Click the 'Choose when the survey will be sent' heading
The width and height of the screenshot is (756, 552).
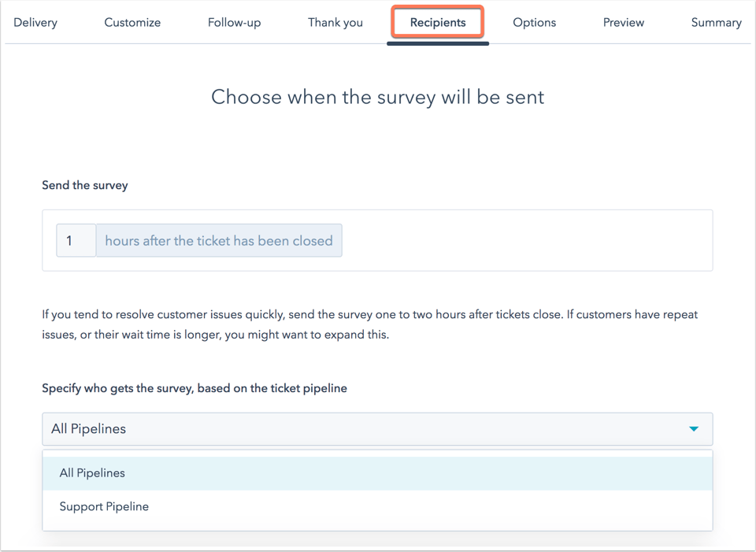coord(377,97)
